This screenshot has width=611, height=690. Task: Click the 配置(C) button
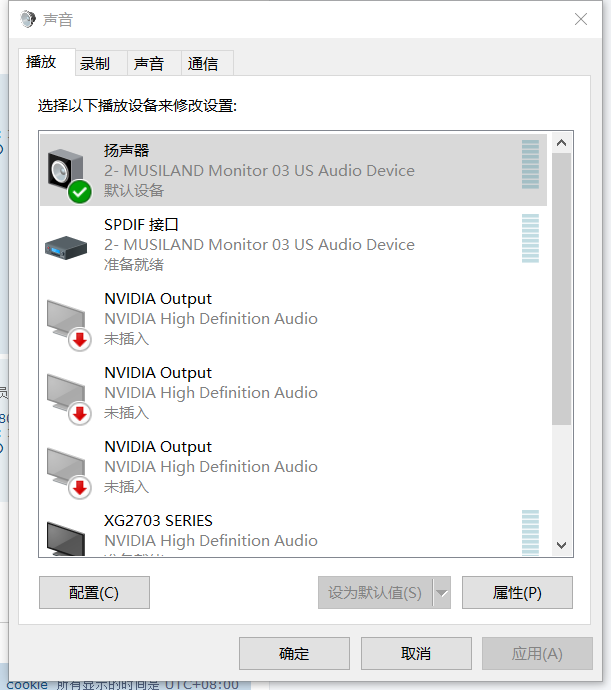pyautogui.click(x=94, y=592)
